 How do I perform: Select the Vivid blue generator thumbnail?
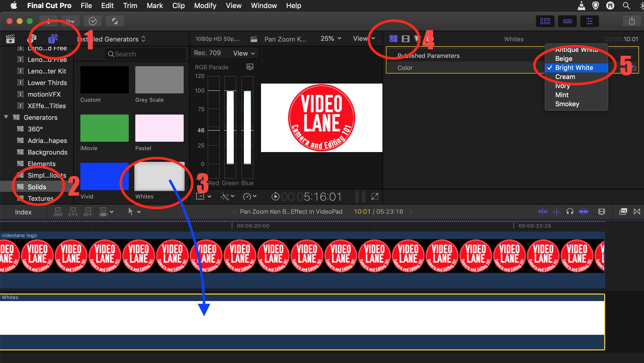click(x=104, y=176)
